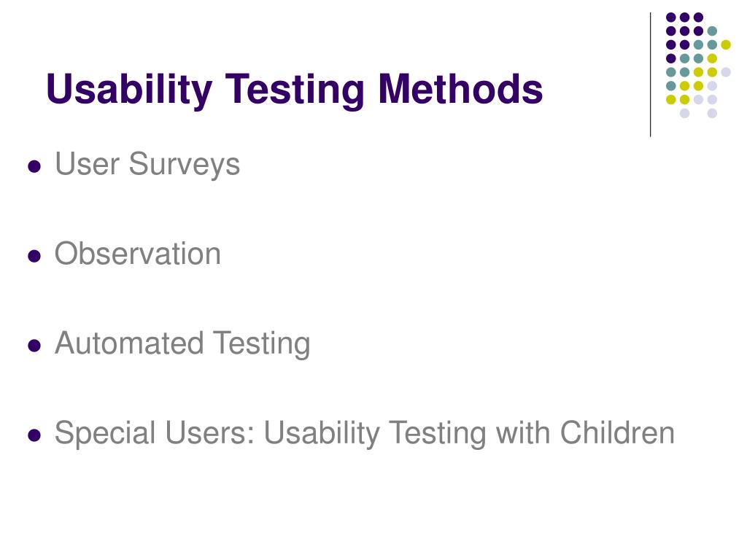Screen dimensions: 747x560
Task: Click the word 'Methods' in the title
Action: (460, 89)
